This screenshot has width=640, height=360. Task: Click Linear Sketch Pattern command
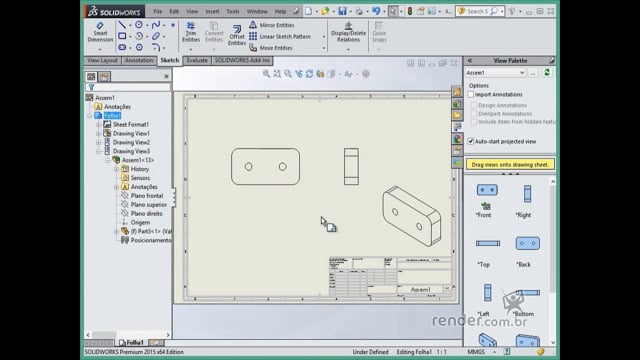[280, 36]
